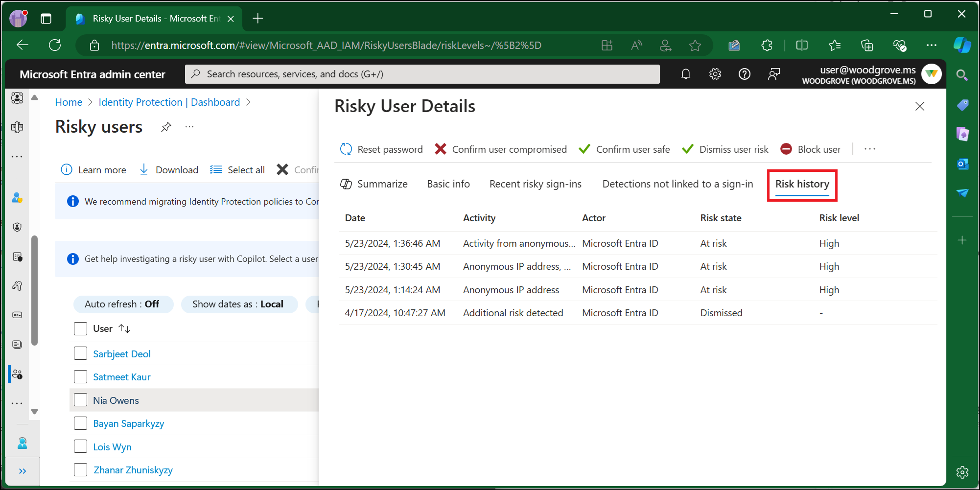Open the new tab plus button

coord(258,19)
